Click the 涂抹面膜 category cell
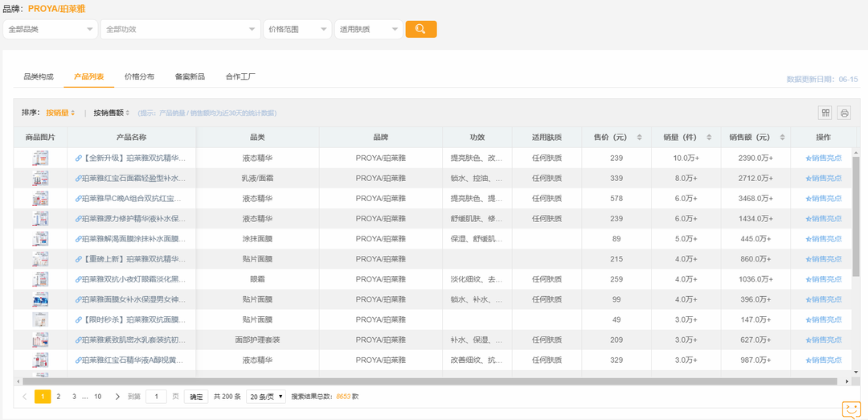 pos(257,239)
